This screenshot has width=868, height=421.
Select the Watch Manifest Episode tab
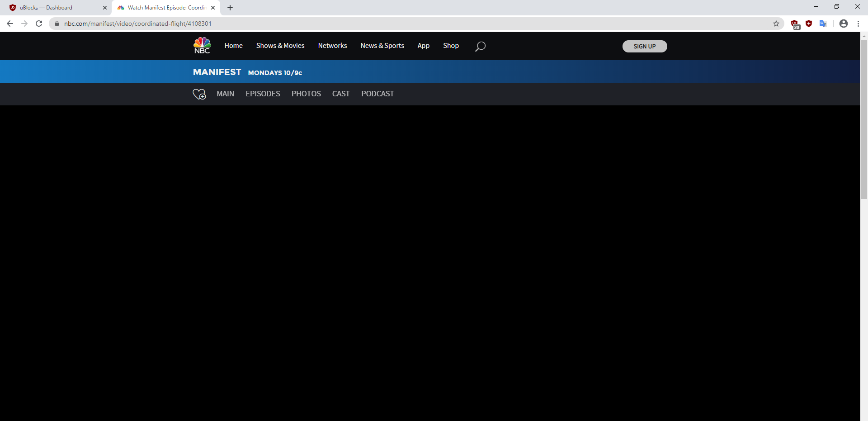(166, 8)
